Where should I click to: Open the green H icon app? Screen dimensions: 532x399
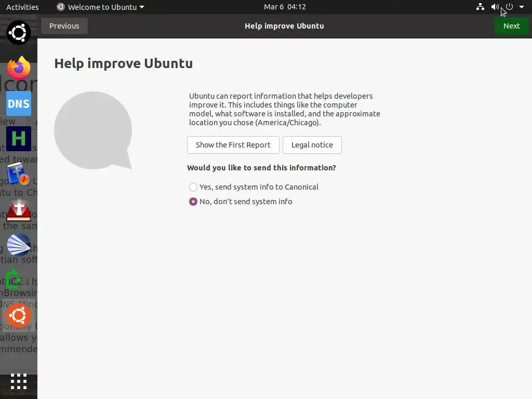[19, 139]
